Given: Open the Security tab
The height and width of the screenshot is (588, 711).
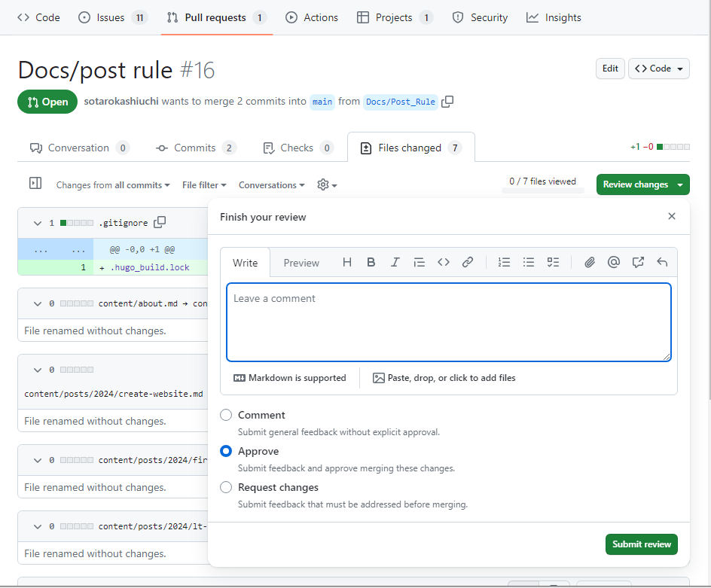Looking at the screenshot, I should 480,17.
